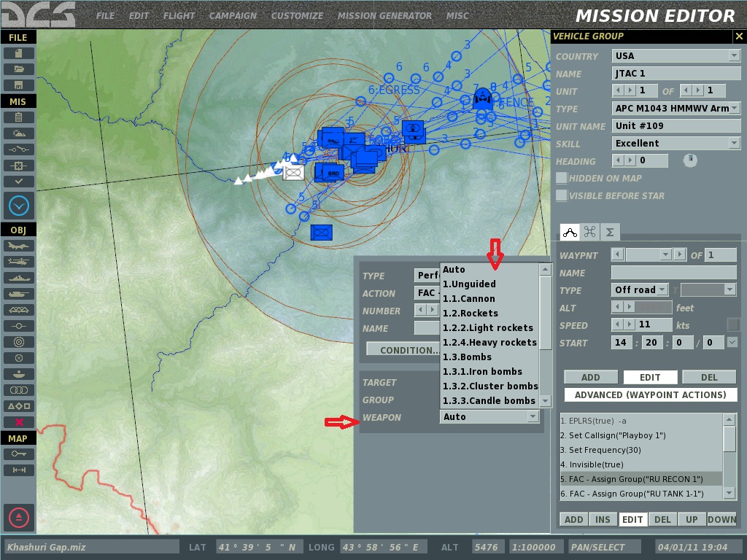Click the triangle-diamond-square shapes icon
The image size is (747, 560).
tap(18, 406)
